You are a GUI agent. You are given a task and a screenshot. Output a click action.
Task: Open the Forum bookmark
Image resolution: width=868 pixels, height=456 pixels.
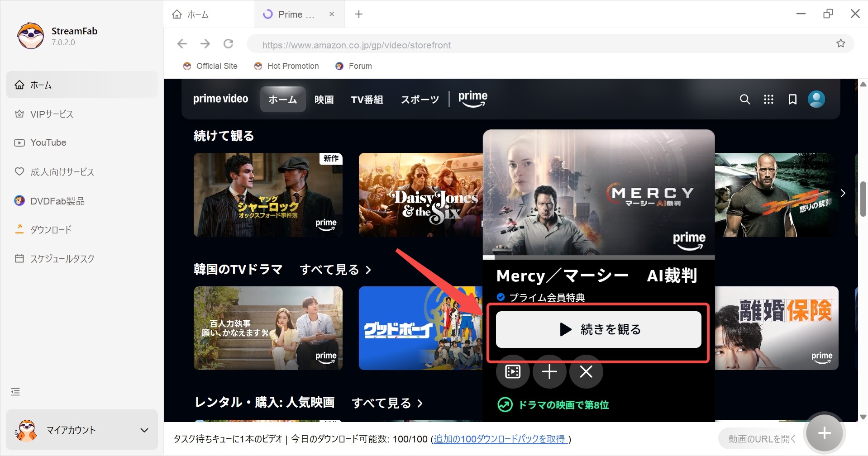[x=354, y=66]
